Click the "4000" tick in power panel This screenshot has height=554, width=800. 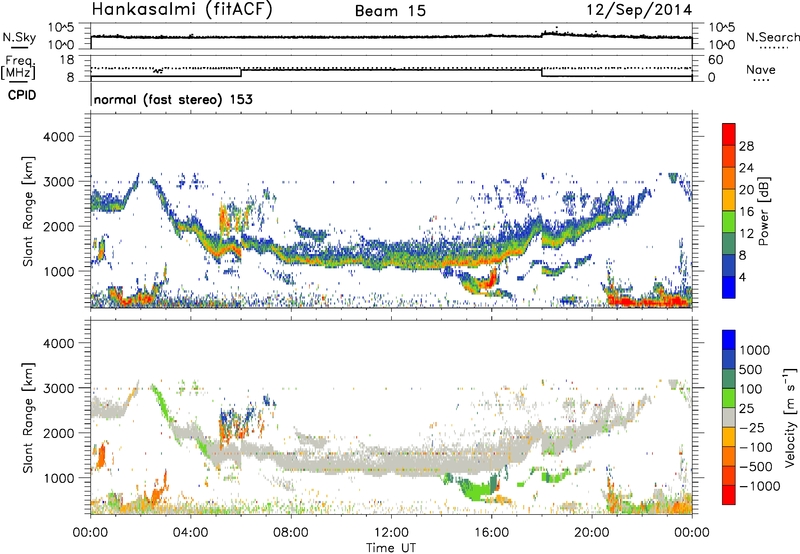tap(58, 137)
